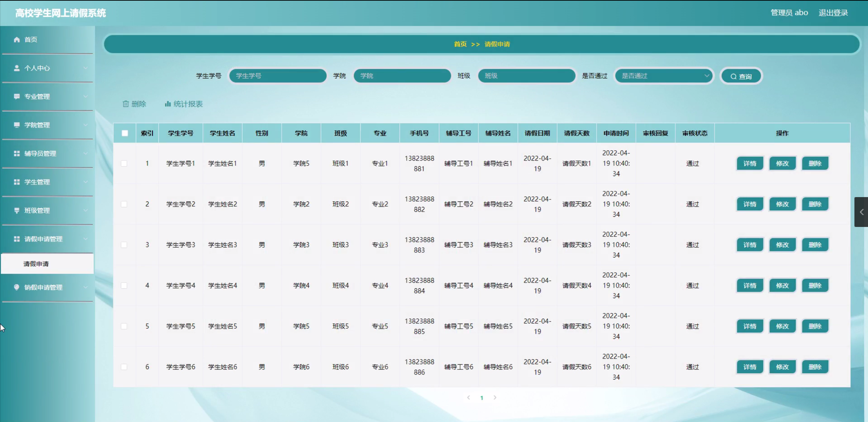The width and height of the screenshot is (868, 422).
Task: Click 详情 for student row 3
Action: pos(750,245)
